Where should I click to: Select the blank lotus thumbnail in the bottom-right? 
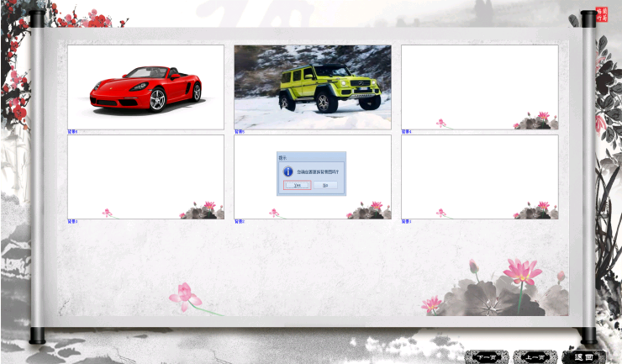479,177
